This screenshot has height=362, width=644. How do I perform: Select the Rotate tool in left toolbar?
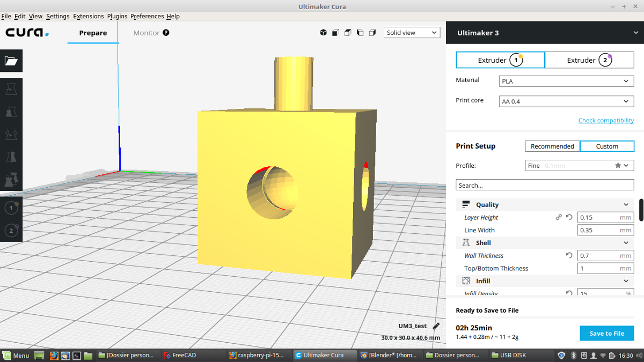[x=11, y=134]
